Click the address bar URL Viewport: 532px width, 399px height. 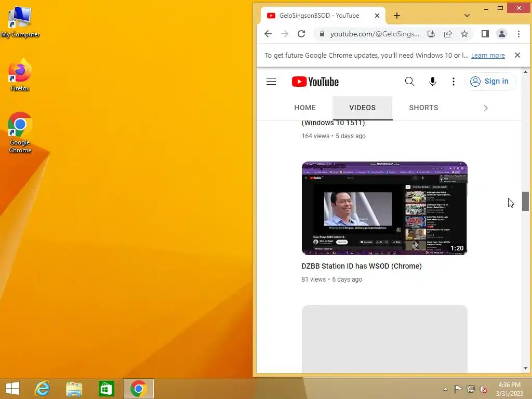tap(375, 34)
